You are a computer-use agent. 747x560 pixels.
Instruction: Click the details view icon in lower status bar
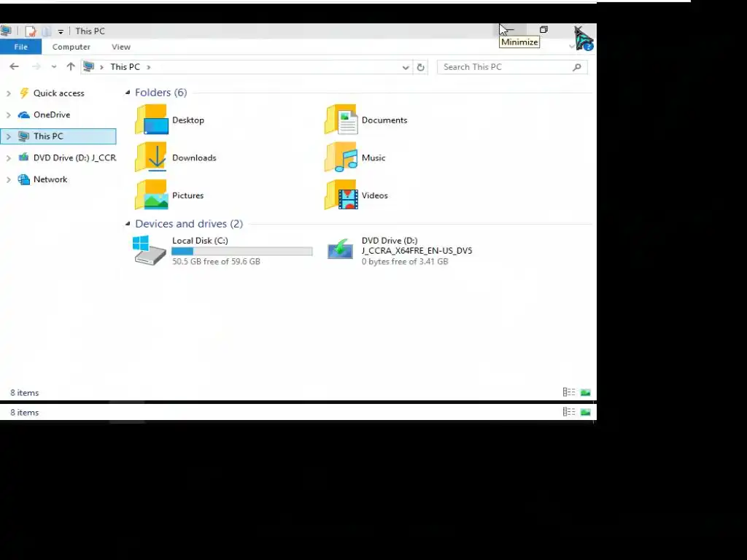pyautogui.click(x=569, y=412)
